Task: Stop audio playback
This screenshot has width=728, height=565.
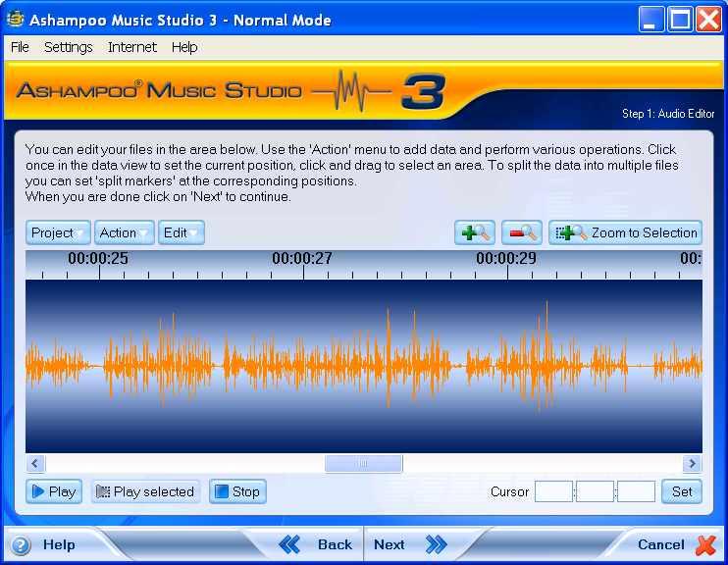Action: coord(237,491)
